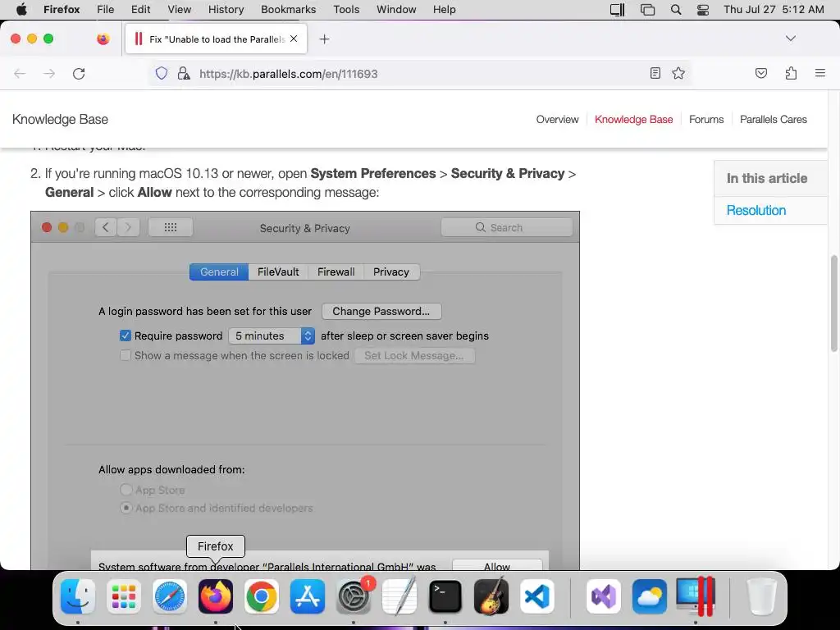This screenshot has width=840, height=630.
Task: Open Launchpad in the dock
Action: click(x=124, y=596)
